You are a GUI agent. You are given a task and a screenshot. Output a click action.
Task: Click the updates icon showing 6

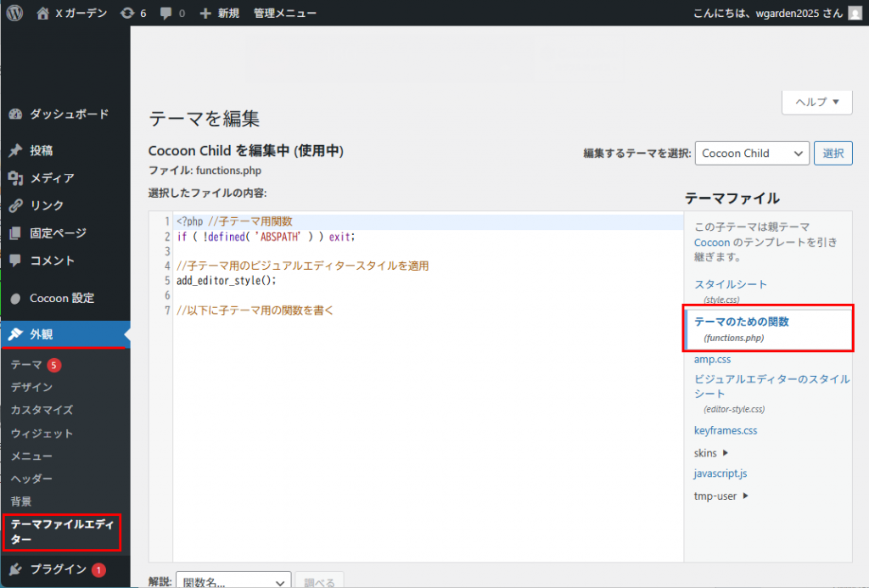coord(127,14)
